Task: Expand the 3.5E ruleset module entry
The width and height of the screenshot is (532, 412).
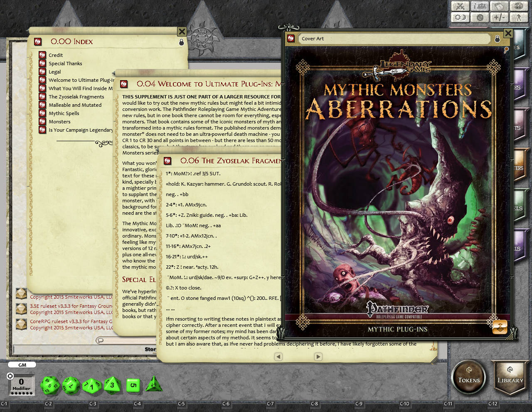Action: point(21,309)
